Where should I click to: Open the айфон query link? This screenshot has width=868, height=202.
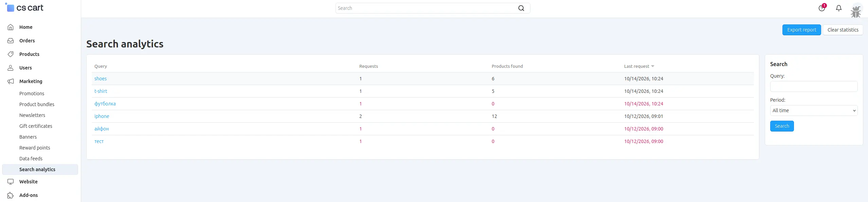(x=102, y=129)
